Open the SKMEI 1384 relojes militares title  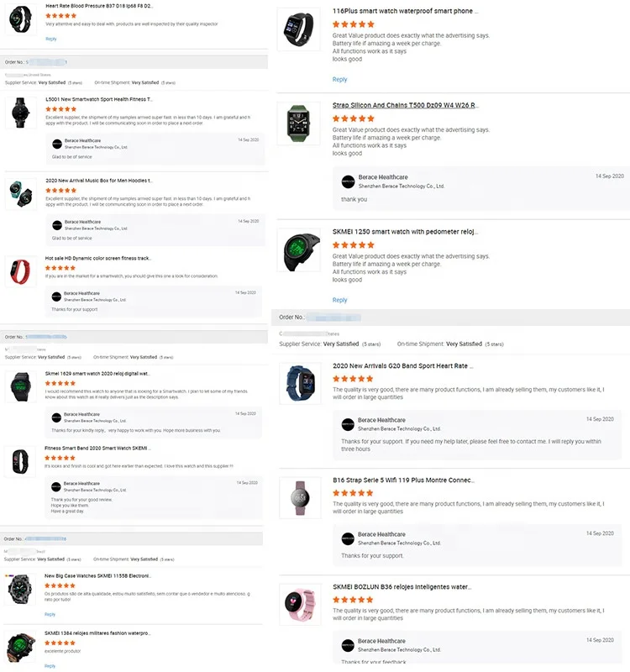(x=97, y=633)
